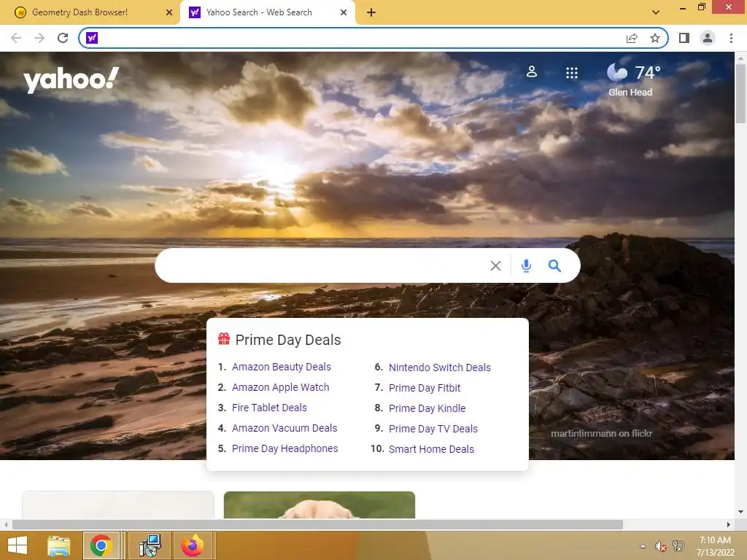Open the Chrome profile menu

[x=708, y=38]
